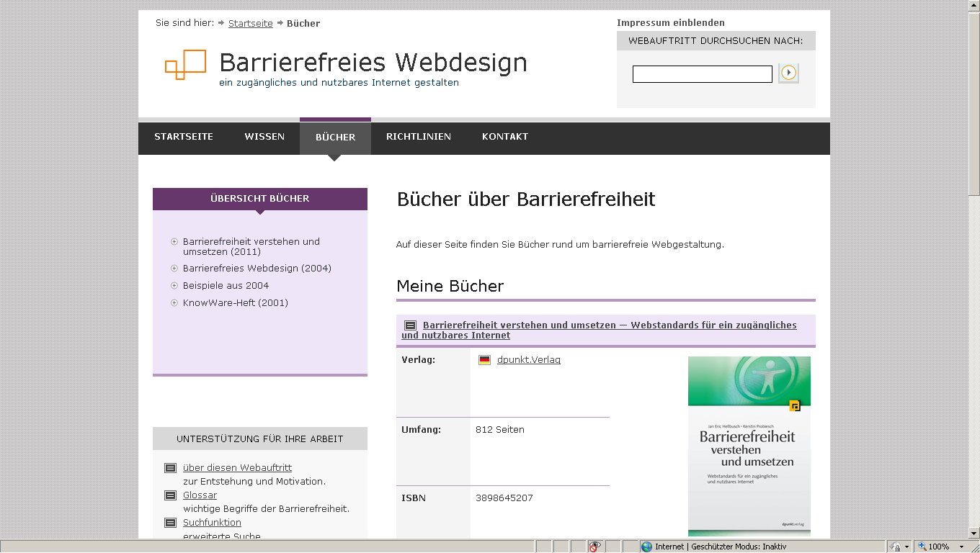Click inside the site search input field
Screen dimensions: 980x553
tap(702, 73)
